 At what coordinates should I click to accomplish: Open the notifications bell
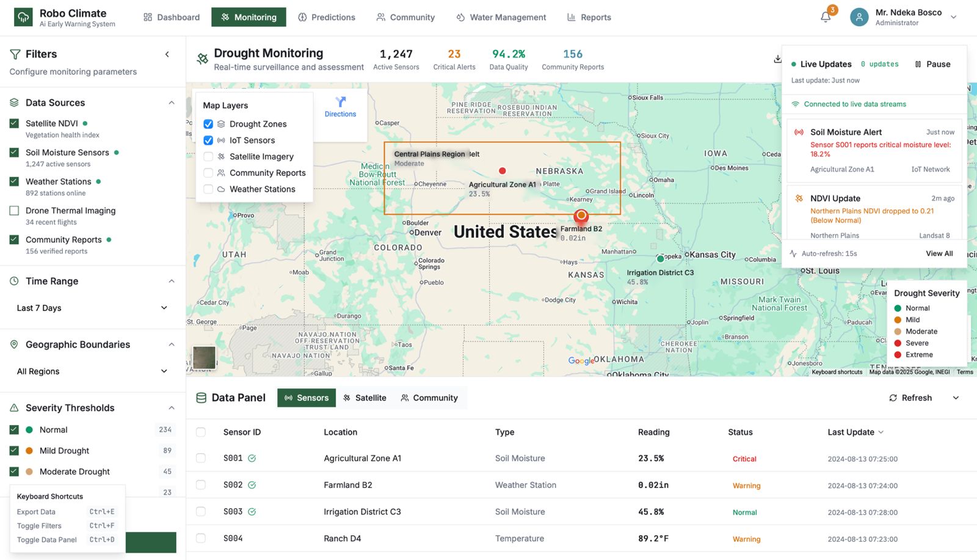[x=826, y=17]
